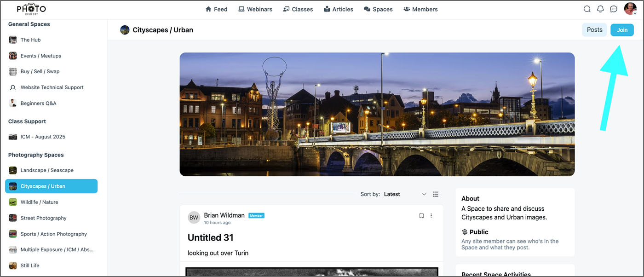Open the search magnifier icon
This screenshot has height=277, width=644.
point(587,9)
